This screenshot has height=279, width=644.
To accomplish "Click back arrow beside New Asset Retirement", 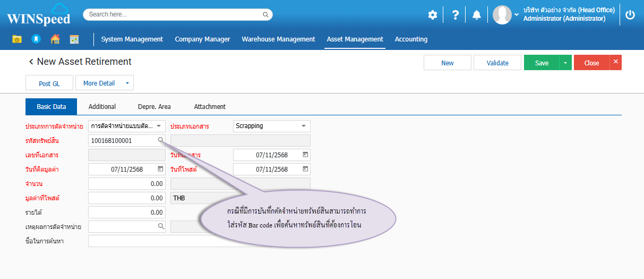I will [x=31, y=62].
